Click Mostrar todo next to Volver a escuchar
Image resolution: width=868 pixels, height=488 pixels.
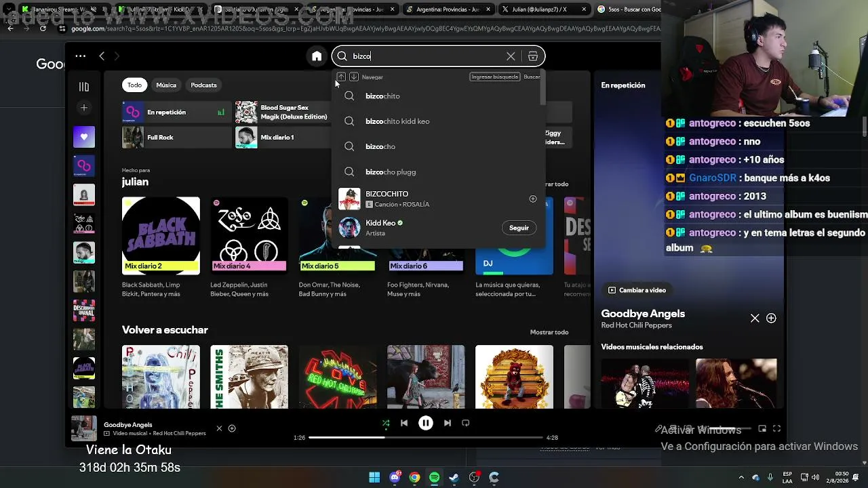[549, 332]
